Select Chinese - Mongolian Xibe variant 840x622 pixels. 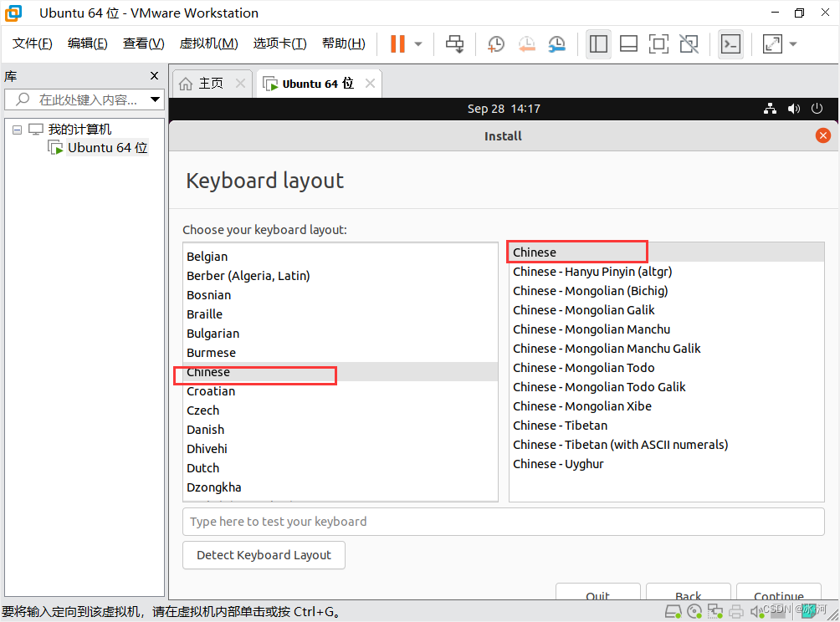(x=667, y=406)
